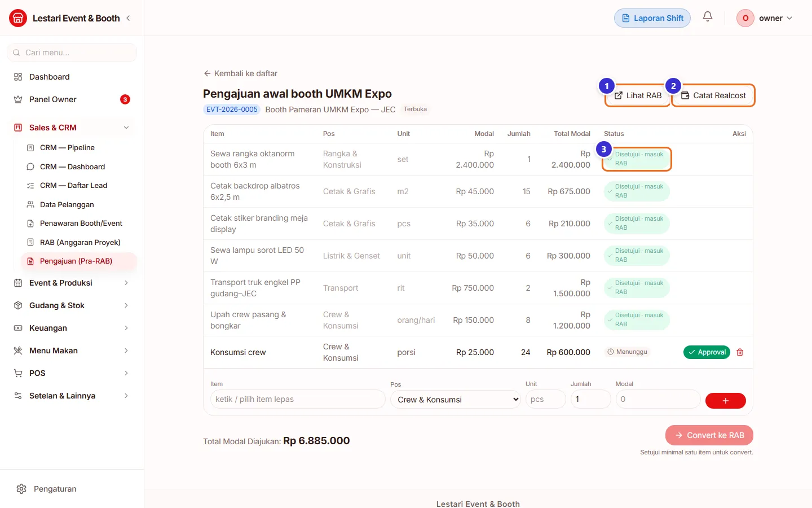Viewport: 812px width, 508px height.
Task: Open RAB (Anggaran Proyek) menu item
Action: (x=79, y=242)
